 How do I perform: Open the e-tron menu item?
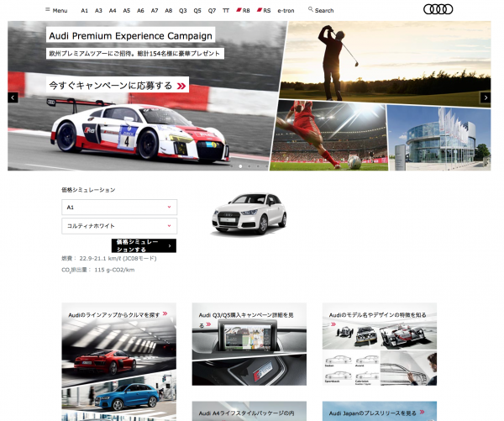coord(286,11)
